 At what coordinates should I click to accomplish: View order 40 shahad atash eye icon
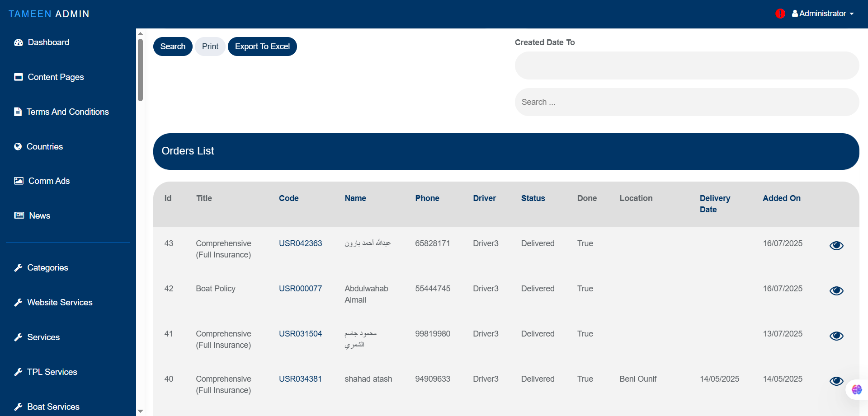point(836,381)
